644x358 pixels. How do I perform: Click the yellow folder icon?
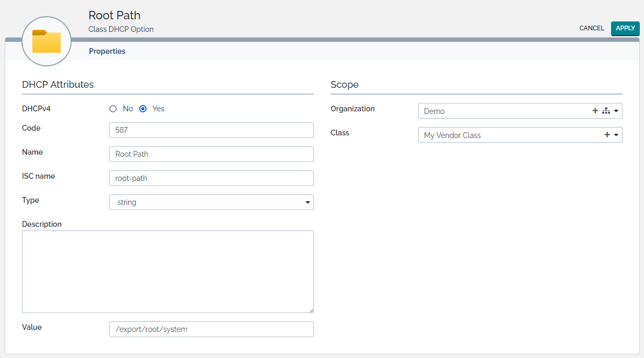[47, 41]
